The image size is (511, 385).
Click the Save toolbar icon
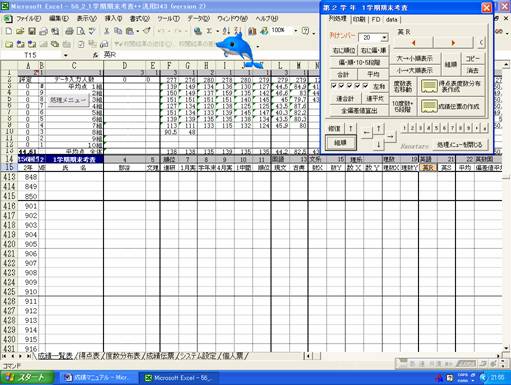click(32, 31)
